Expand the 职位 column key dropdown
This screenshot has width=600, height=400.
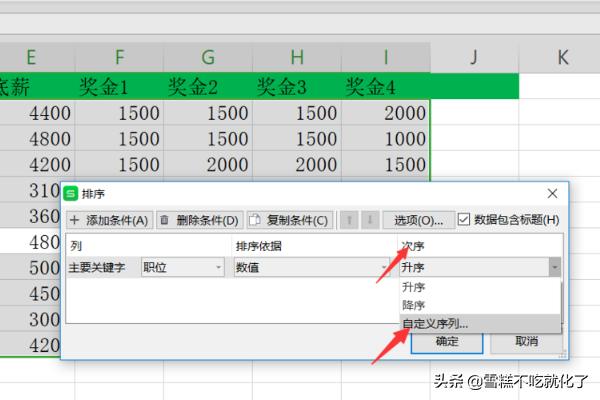click(219, 267)
